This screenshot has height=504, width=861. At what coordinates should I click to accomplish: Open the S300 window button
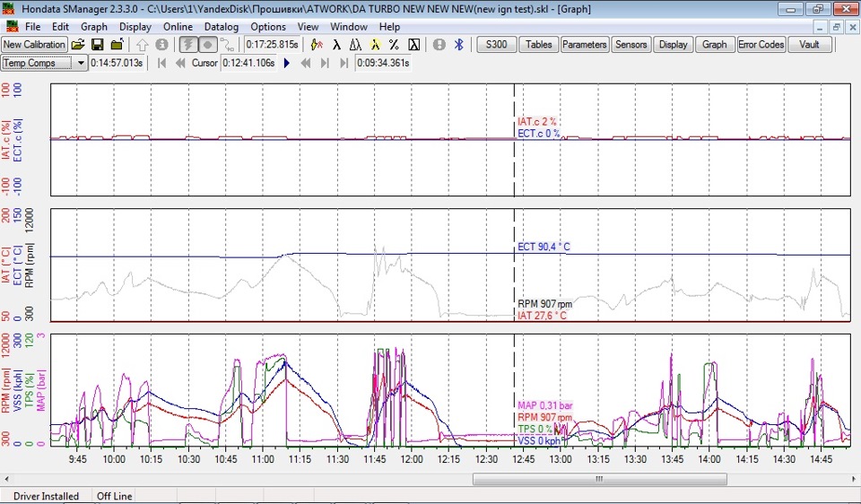coord(496,45)
